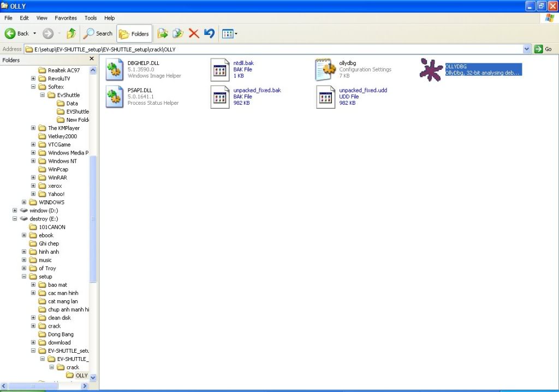Click inside the Address path field

tap(273, 49)
